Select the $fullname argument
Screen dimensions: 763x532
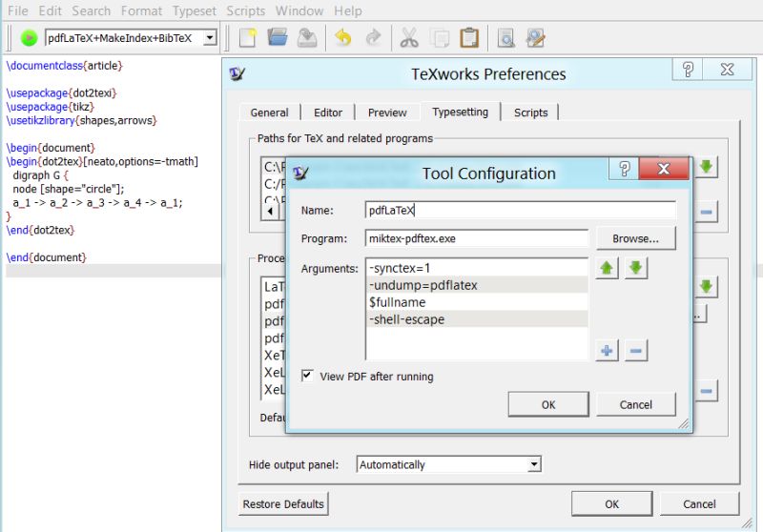tap(477, 302)
